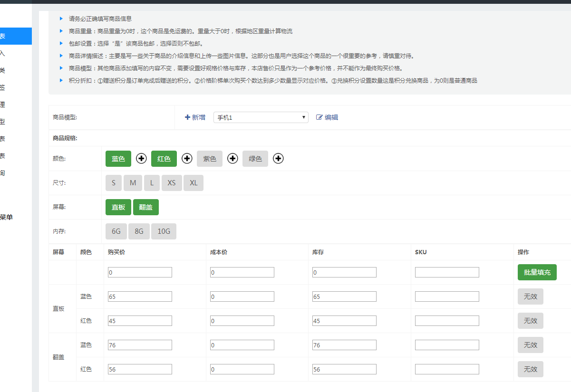Focus the SKU field in batch fill row
Screen dimensions: 571x392
(x=446, y=272)
